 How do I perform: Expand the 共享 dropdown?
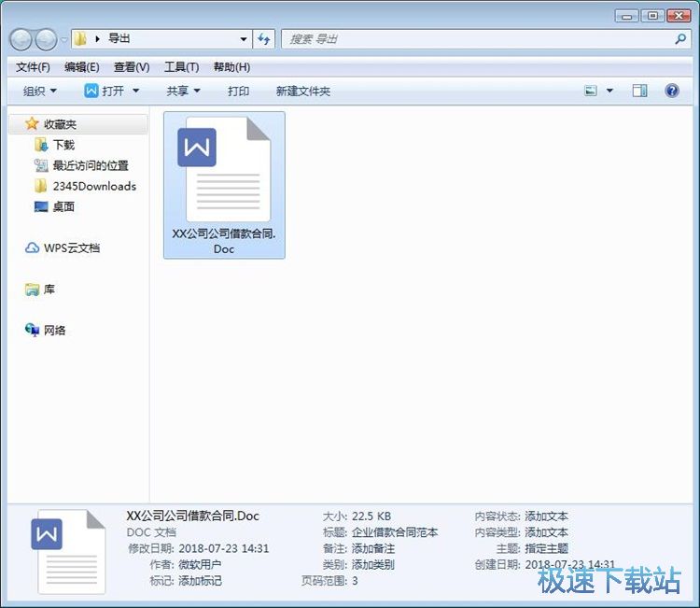coord(183,92)
